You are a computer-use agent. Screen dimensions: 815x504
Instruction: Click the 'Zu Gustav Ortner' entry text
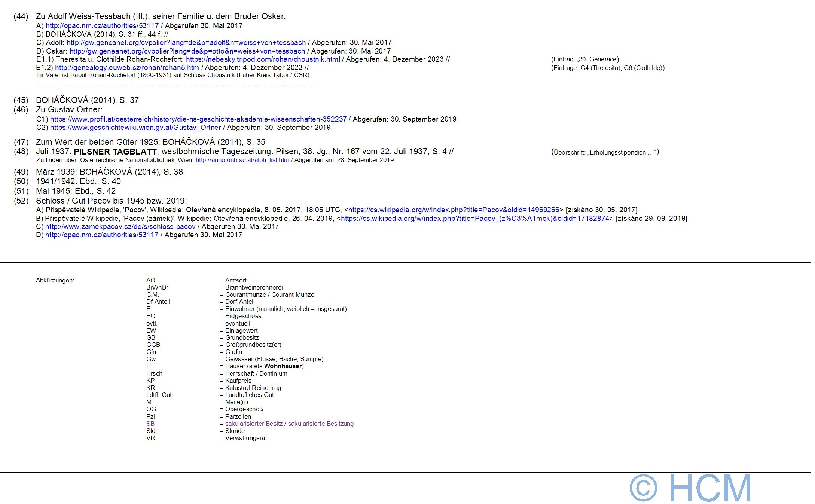(x=69, y=110)
